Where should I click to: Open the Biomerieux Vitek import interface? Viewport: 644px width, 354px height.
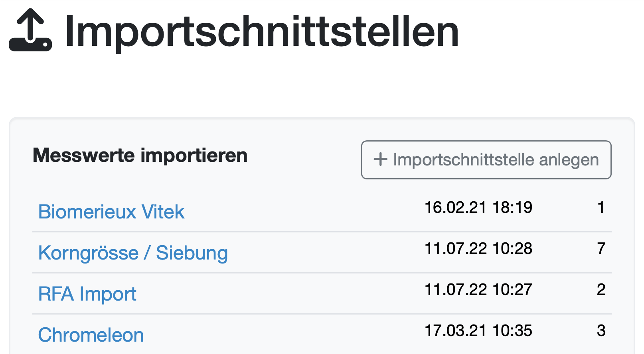[x=111, y=211]
